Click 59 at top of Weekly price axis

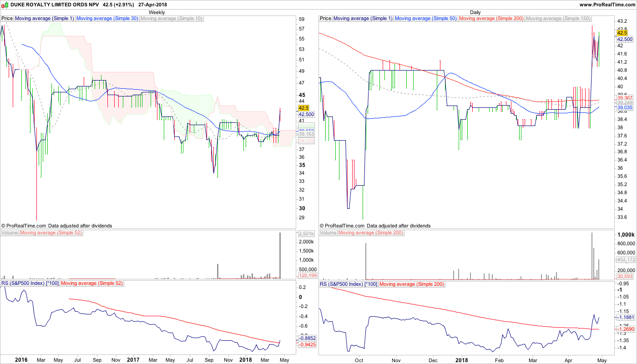click(302, 20)
